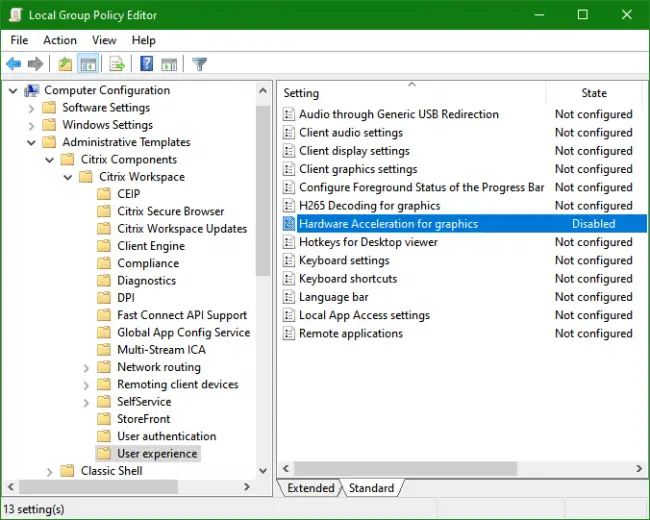Click policy icon beside Local App Access settings

tap(289, 315)
